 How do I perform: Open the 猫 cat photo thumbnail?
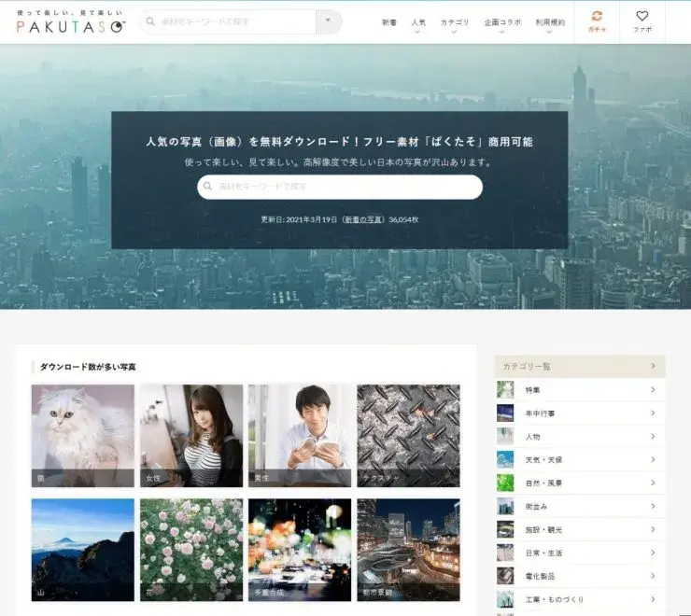pos(83,436)
